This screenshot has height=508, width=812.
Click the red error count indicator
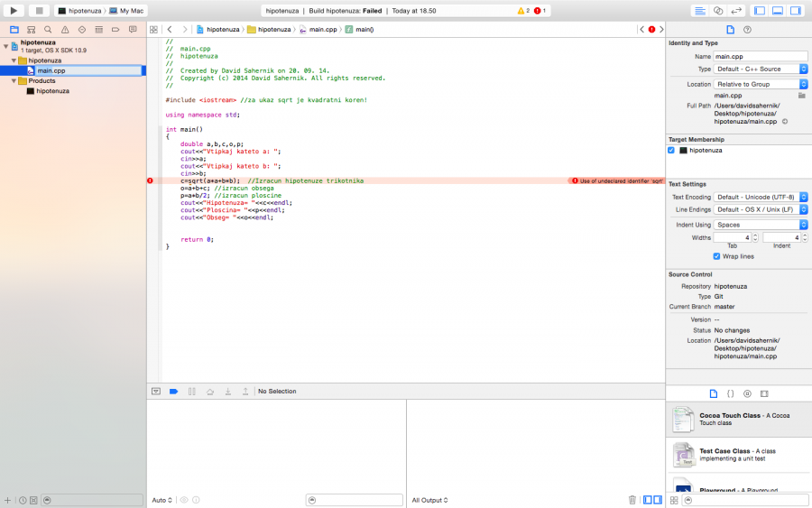click(540, 11)
